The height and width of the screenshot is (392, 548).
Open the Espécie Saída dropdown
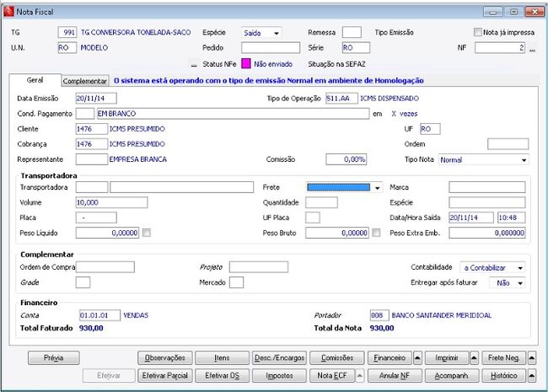tap(261, 33)
